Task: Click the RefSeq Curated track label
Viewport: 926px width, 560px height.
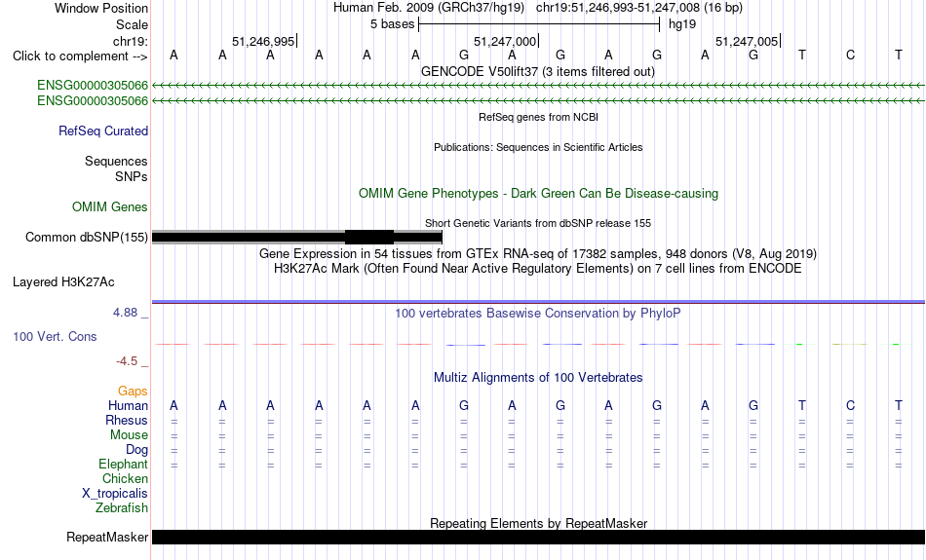Action: [102, 131]
